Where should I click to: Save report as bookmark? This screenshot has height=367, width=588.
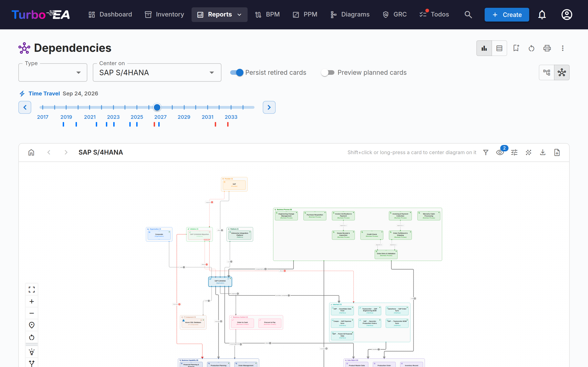pyautogui.click(x=516, y=48)
